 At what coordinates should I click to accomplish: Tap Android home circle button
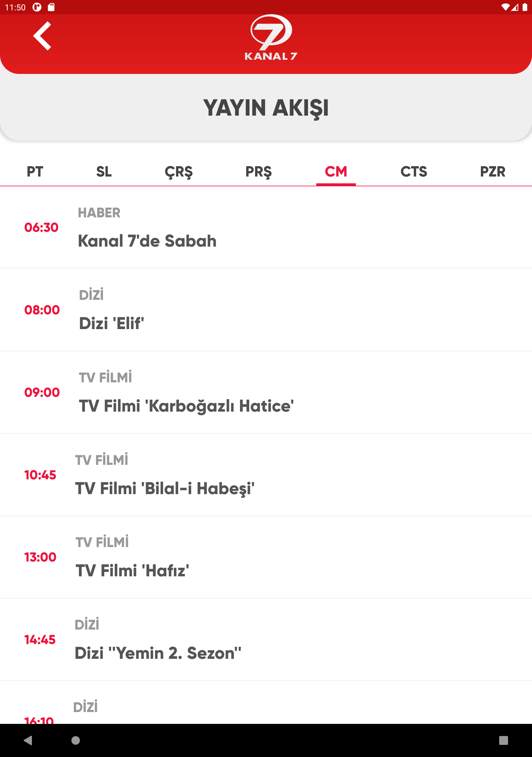75,740
